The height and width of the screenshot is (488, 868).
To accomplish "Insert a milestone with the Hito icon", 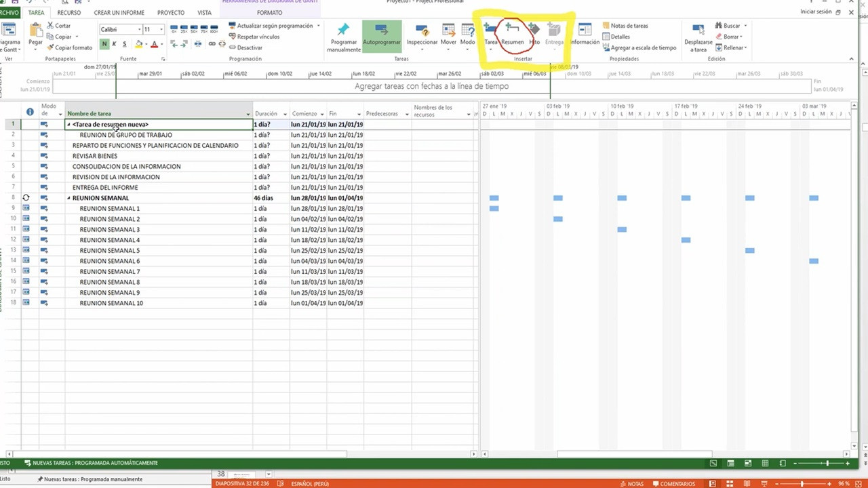I will point(534,30).
